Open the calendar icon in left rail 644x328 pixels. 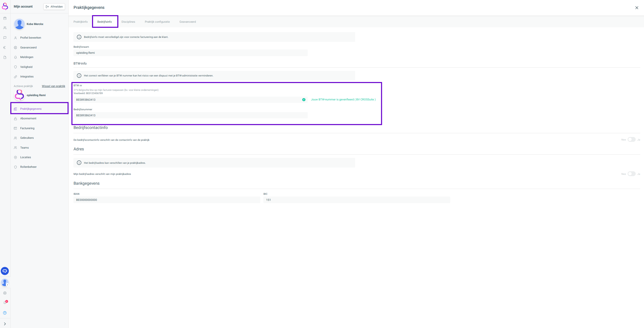pyautogui.click(x=5, y=18)
